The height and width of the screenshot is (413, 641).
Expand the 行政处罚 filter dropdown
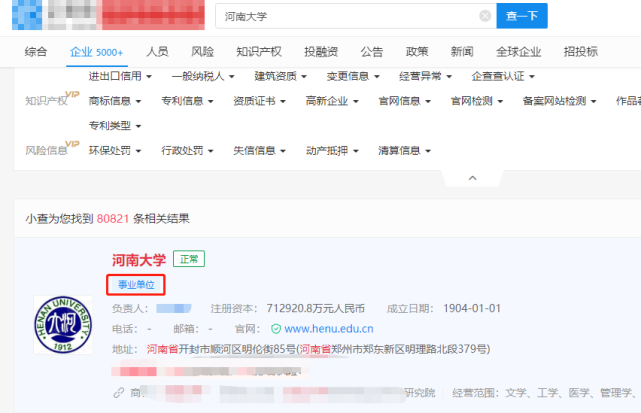pos(187,150)
